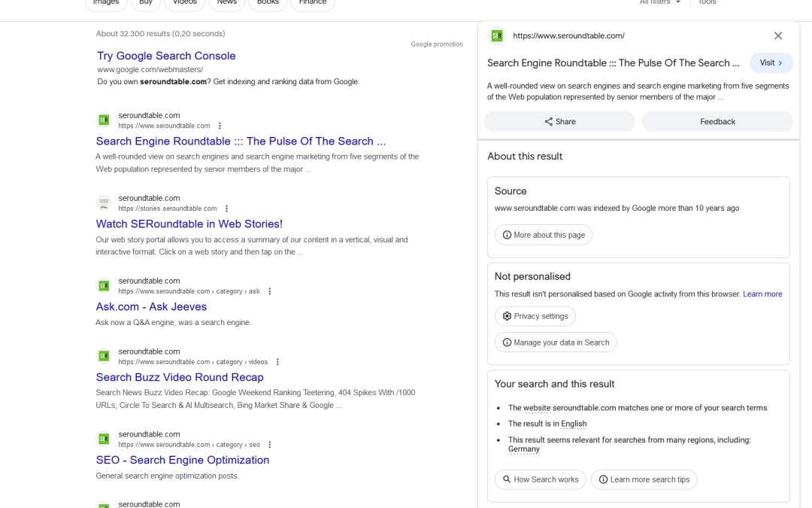Click How Search works button
This screenshot has height=508, width=812.
[x=540, y=479]
